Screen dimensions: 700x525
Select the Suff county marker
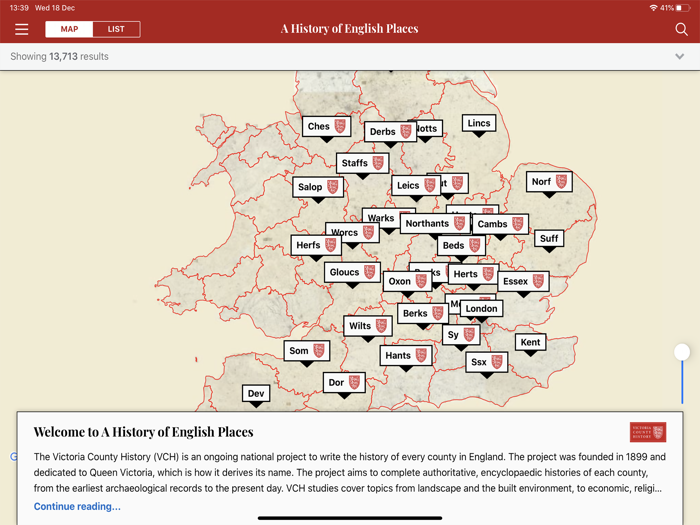(x=549, y=238)
